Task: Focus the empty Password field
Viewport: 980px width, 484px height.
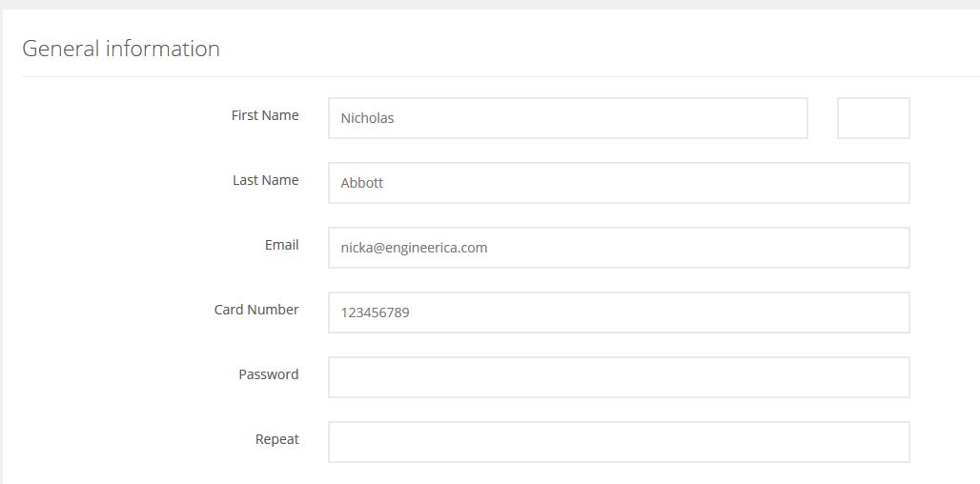Action: click(619, 377)
